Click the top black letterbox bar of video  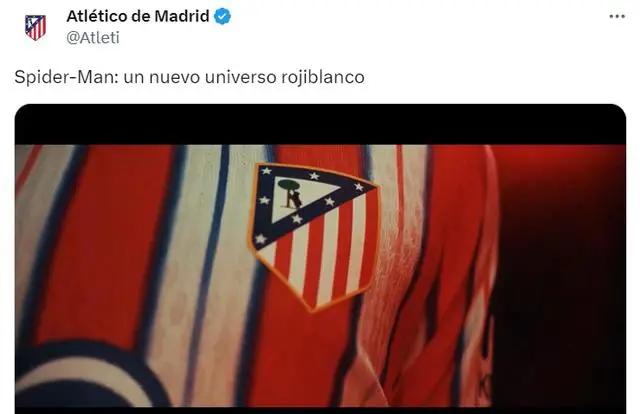pyautogui.click(x=320, y=124)
